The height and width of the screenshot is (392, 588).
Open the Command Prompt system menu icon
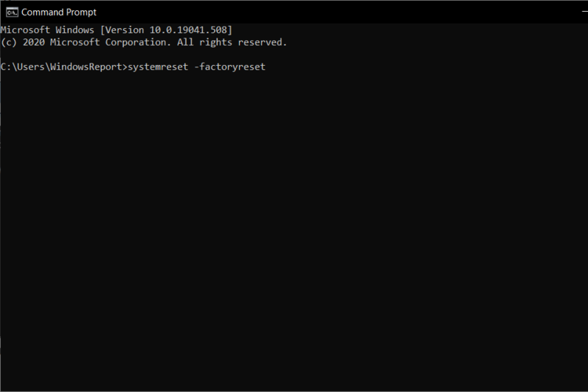pos(12,13)
